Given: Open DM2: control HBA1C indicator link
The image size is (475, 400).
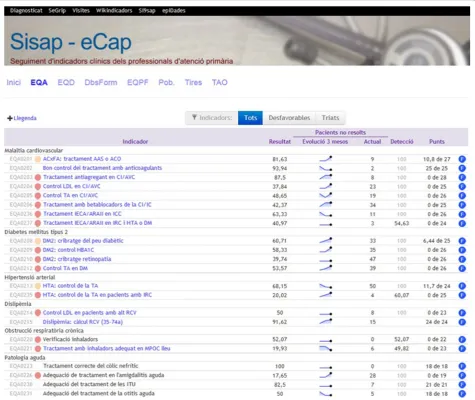Looking at the screenshot, I should coord(68,250).
